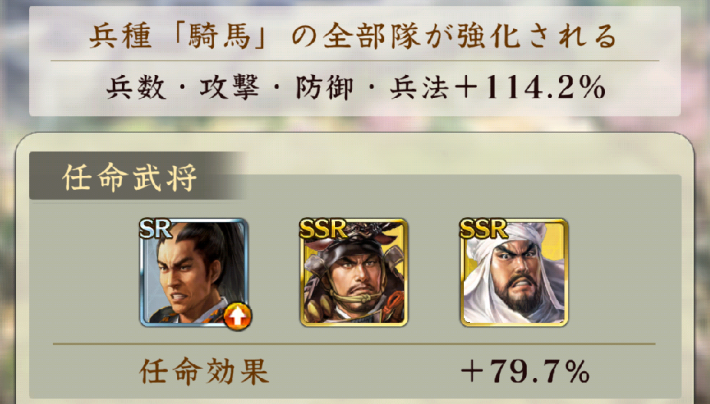
Task: Tap the +79.7% appointment effect value
Action: point(525,372)
